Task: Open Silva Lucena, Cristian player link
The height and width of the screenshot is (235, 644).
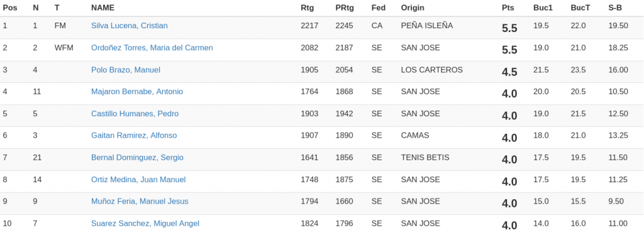Action: 130,26
